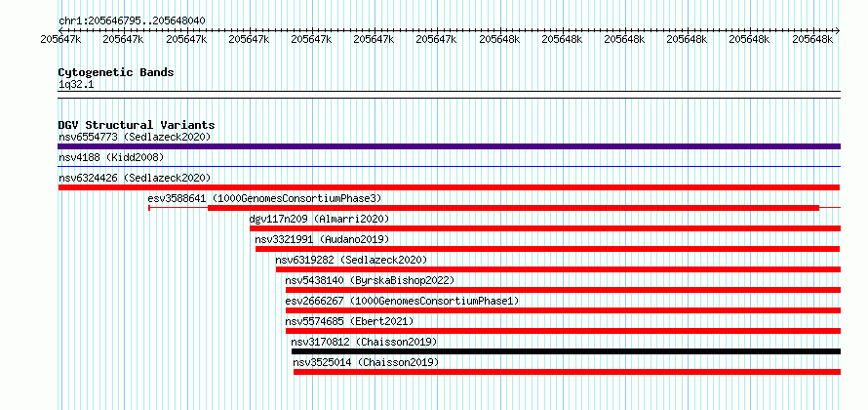Select the red nsv6319282 variant bar
This screenshot has height=410, width=868.
558,269
